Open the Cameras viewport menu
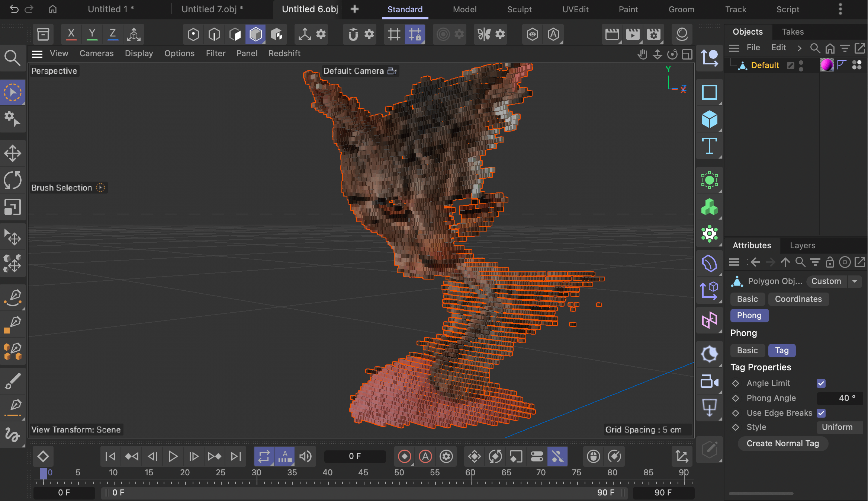This screenshot has width=868, height=501. point(96,54)
